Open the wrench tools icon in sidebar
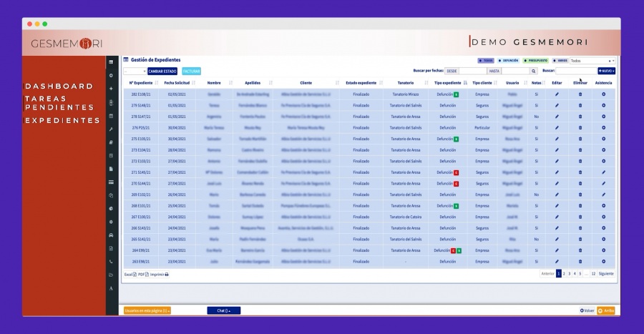Image resolution: width=644 pixels, height=334 pixels. 111,129
